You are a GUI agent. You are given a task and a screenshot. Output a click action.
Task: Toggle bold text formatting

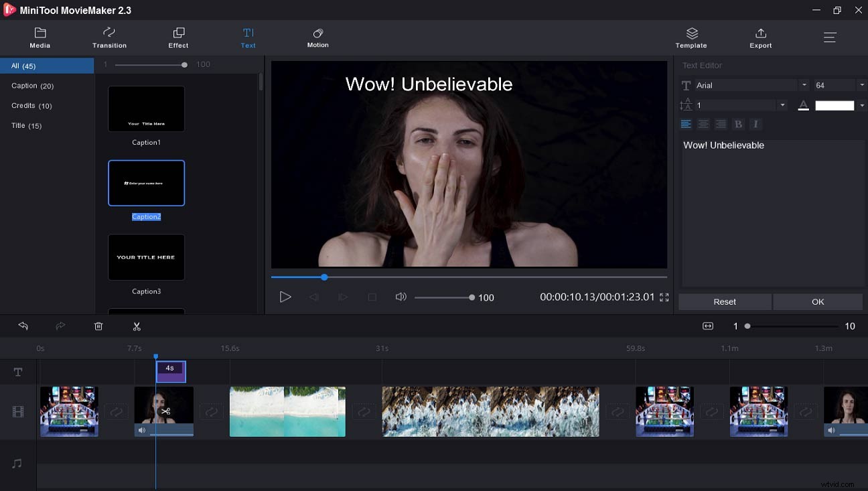coord(738,124)
